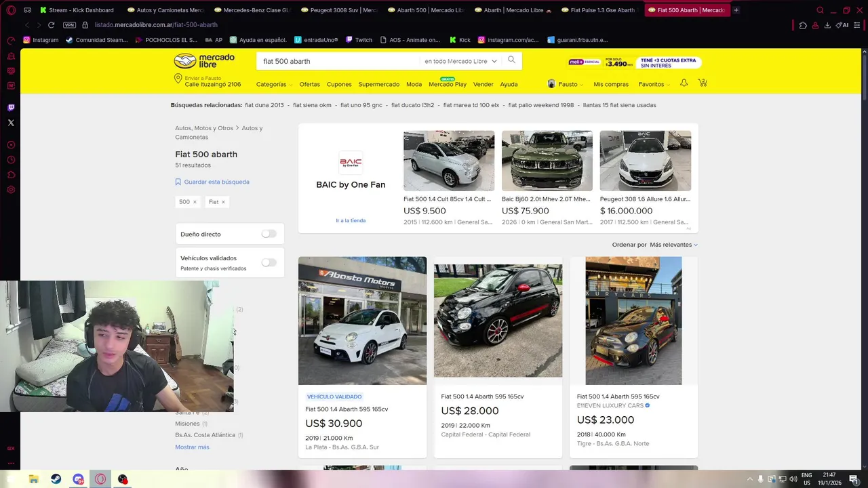The image size is (868, 488).
Task: Switch to Peugeot 3008 Suv tab
Action: tap(339, 10)
